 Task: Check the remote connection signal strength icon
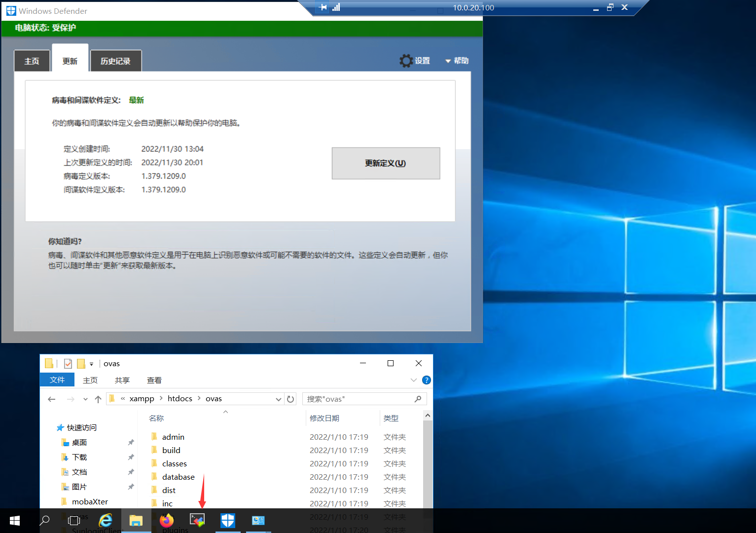click(336, 7)
